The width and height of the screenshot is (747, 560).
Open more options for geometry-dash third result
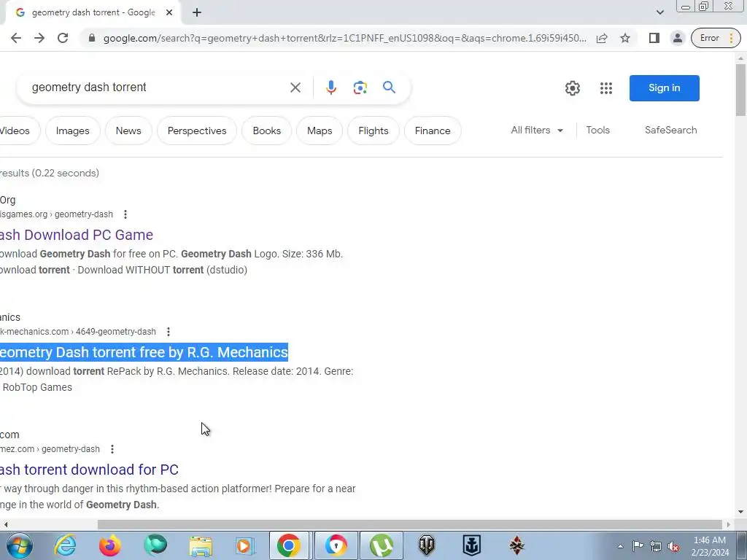pyautogui.click(x=112, y=449)
